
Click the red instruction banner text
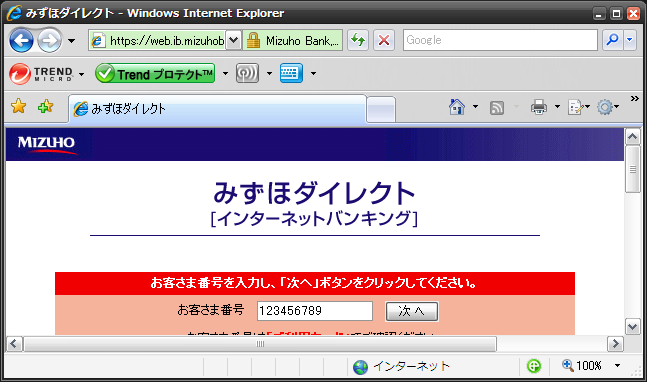pyautogui.click(x=314, y=283)
